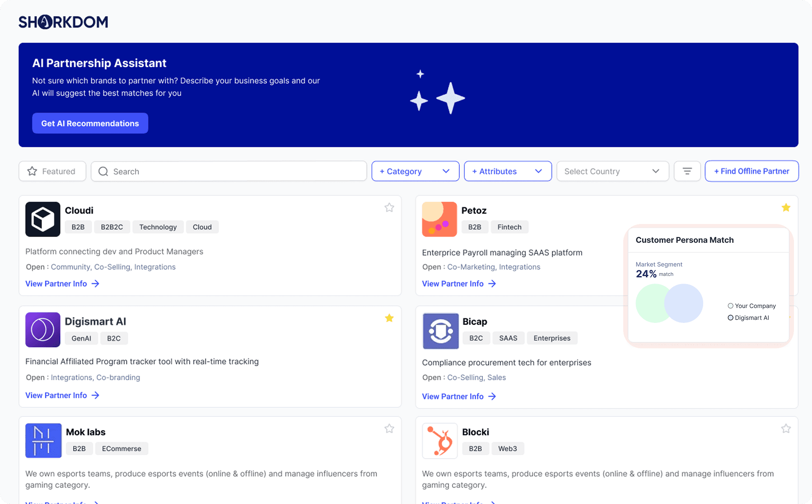Viewport: 812px width, 504px height.
Task: Click the Sharkdom logo
Action: coord(63,22)
